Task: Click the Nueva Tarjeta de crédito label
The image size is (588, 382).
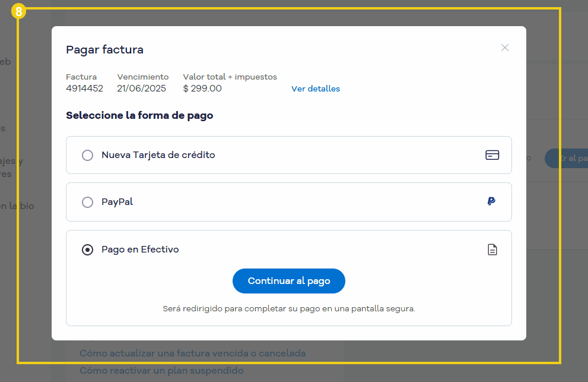Action: point(158,155)
